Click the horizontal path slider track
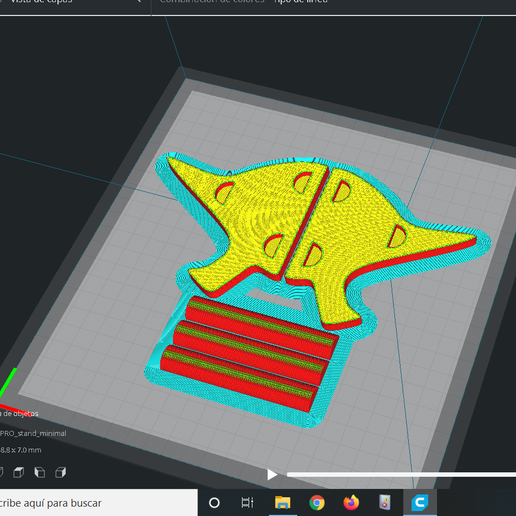 [x=401, y=474]
